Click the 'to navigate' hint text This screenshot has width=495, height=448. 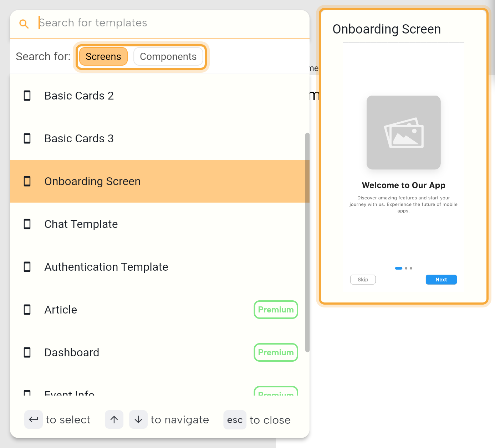(x=180, y=420)
